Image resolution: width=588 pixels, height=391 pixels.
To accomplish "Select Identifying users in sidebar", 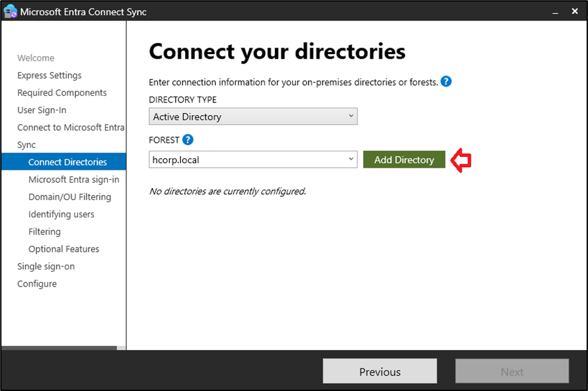I will (61, 214).
